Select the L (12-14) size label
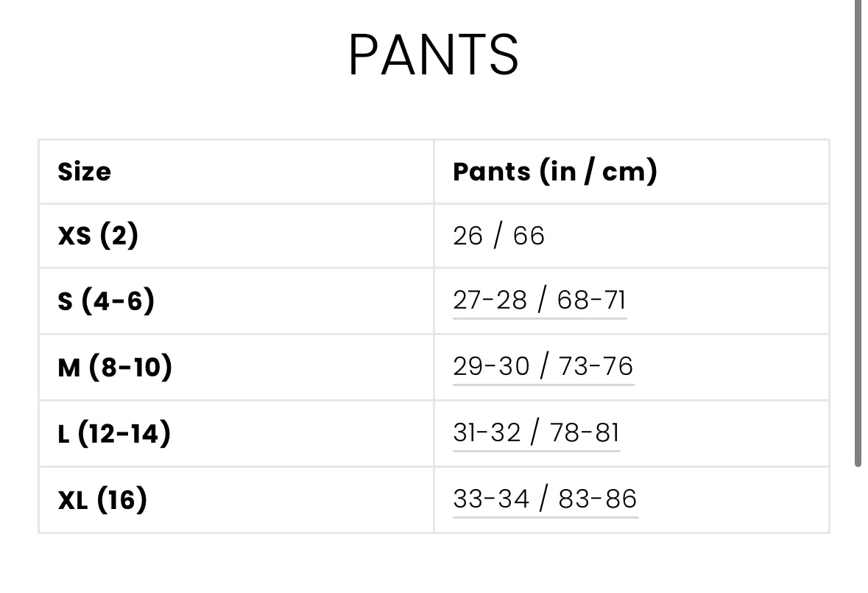Image resolution: width=868 pixels, height=593 pixels. coord(114,433)
